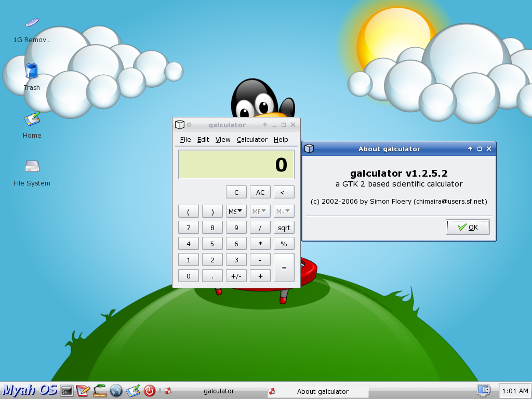
Task: Click the minus button
Action: click(260, 260)
